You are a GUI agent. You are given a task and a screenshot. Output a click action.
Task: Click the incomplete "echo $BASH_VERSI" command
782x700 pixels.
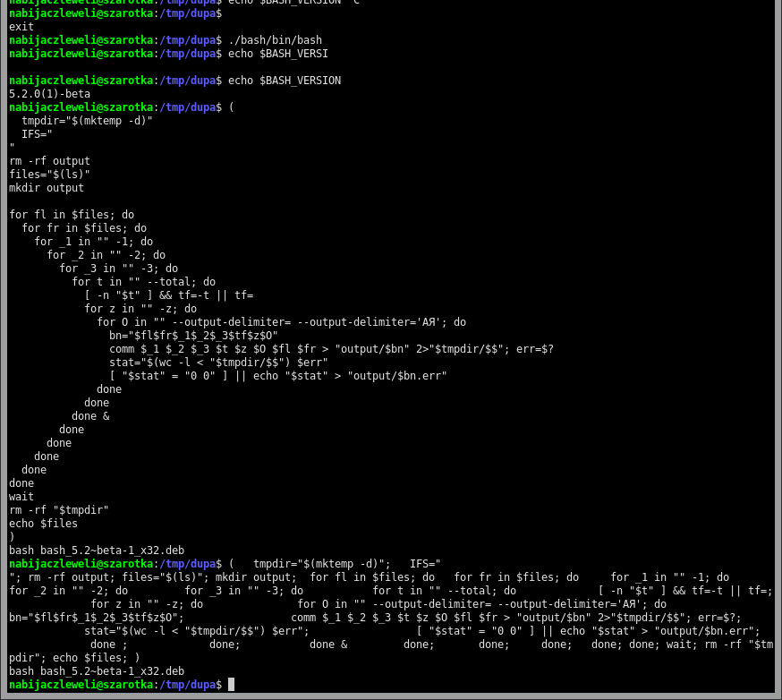click(278, 54)
